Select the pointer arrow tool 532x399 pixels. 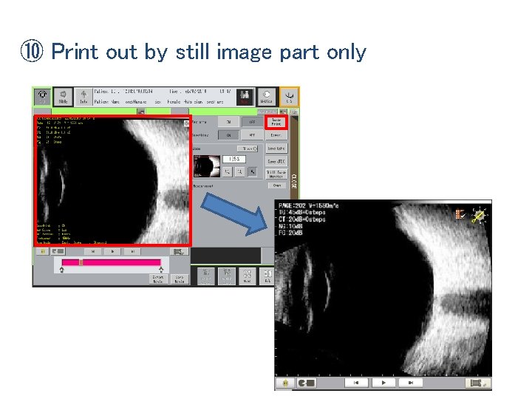[x=253, y=171]
